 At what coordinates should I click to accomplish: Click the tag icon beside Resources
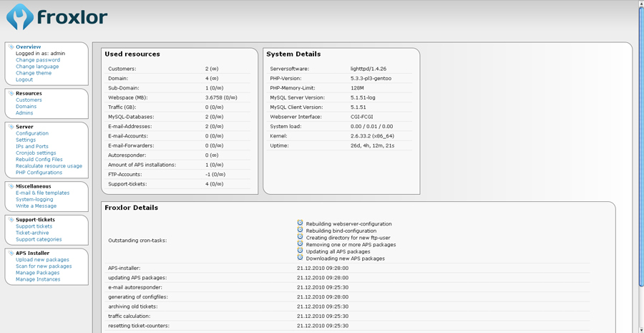coord(11,93)
